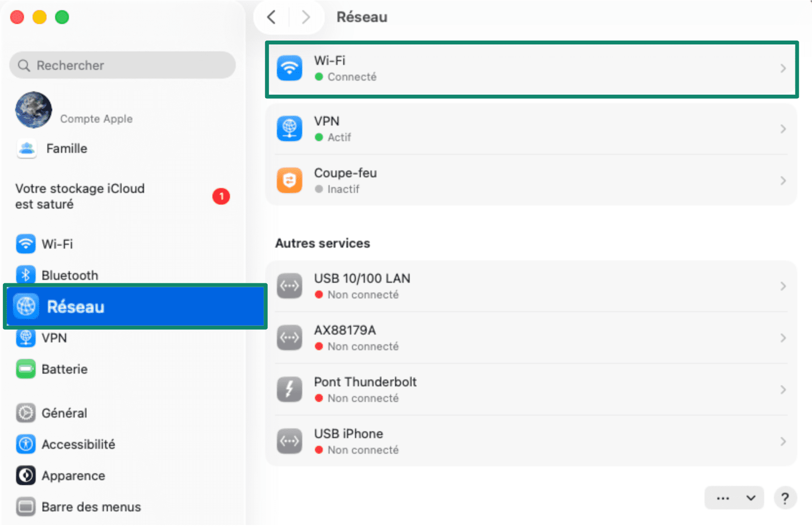Click the USB 10/100 LAN adapter icon
The image size is (812, 526).
tap(289, 286)
